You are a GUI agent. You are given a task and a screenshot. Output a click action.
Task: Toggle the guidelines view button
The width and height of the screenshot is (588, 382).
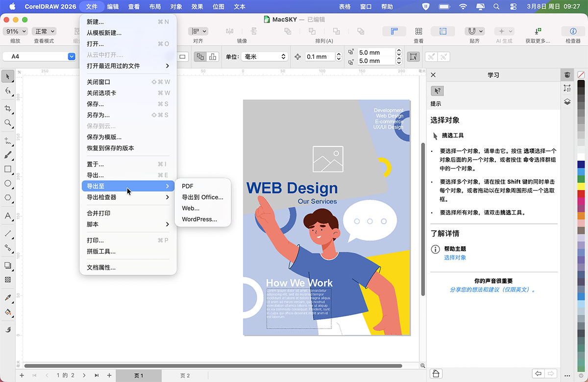point(442,31)
